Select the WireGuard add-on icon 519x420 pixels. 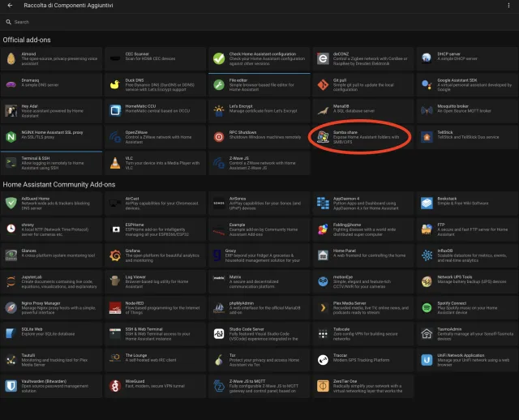114,386
